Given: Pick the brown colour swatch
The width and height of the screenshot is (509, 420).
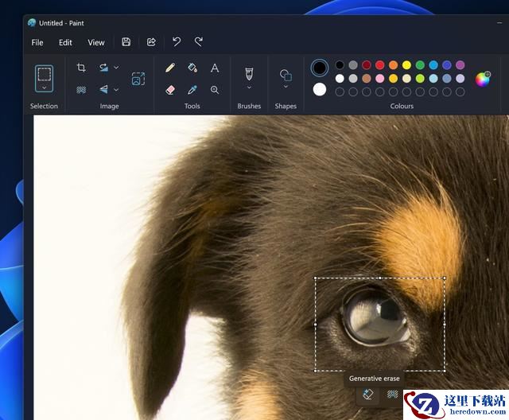Looking at the screenshot, I should (x=367, y=78).
